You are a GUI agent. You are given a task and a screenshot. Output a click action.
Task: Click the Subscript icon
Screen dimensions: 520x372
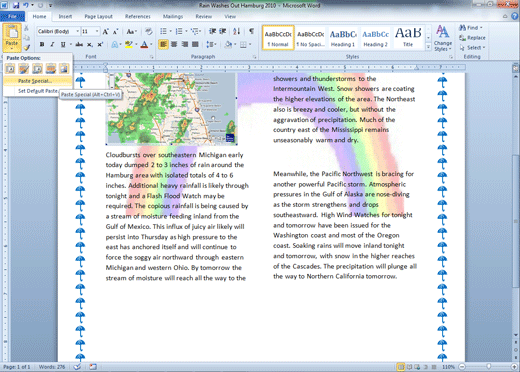tap(90, 44)
